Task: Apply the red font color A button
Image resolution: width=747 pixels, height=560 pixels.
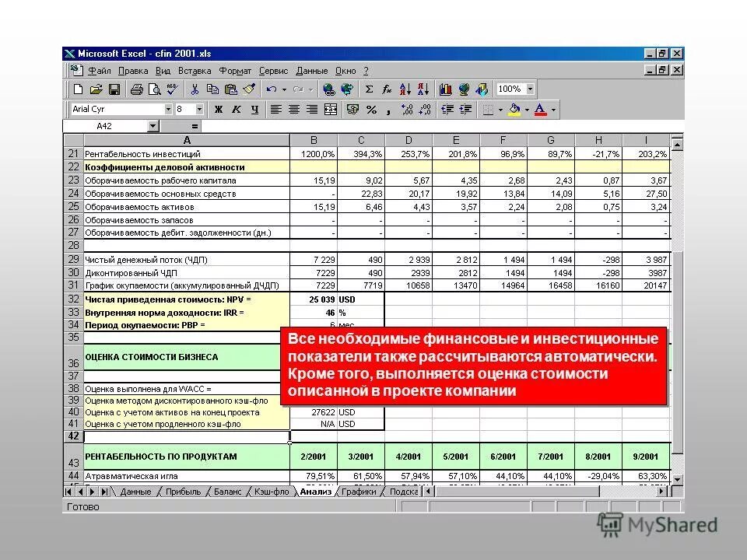Action: [540, 110]
